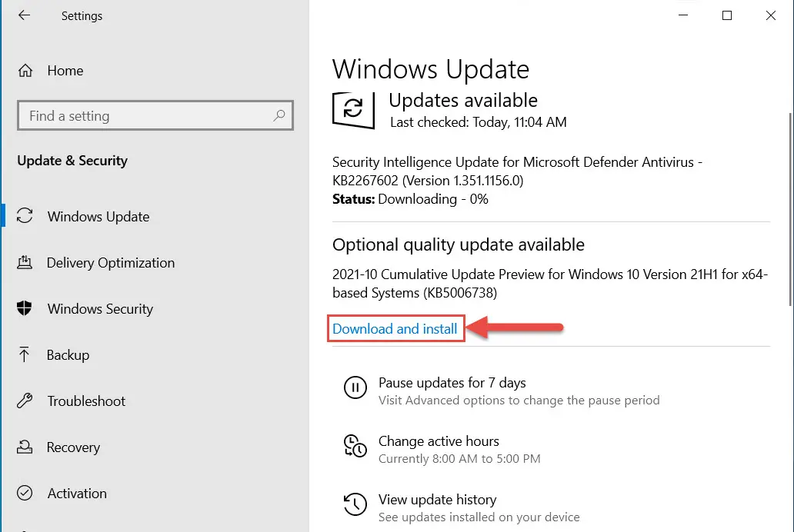This screenshot has width=794, height=532.
Task: Click the active hours clock icon
Action: click(355, 446)
